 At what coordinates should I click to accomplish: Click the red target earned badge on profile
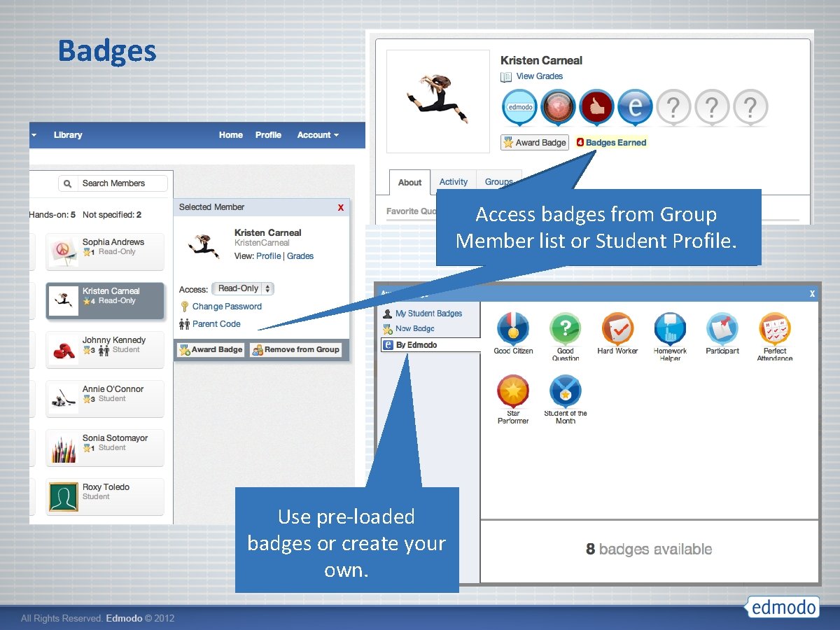pos(558,108)
